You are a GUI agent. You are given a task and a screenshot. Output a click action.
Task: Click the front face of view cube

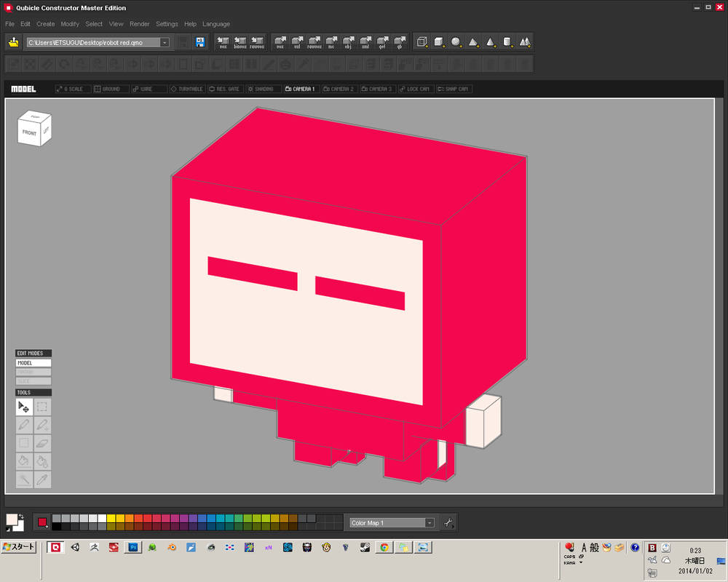pyautogui.click(x=30, y=132)
